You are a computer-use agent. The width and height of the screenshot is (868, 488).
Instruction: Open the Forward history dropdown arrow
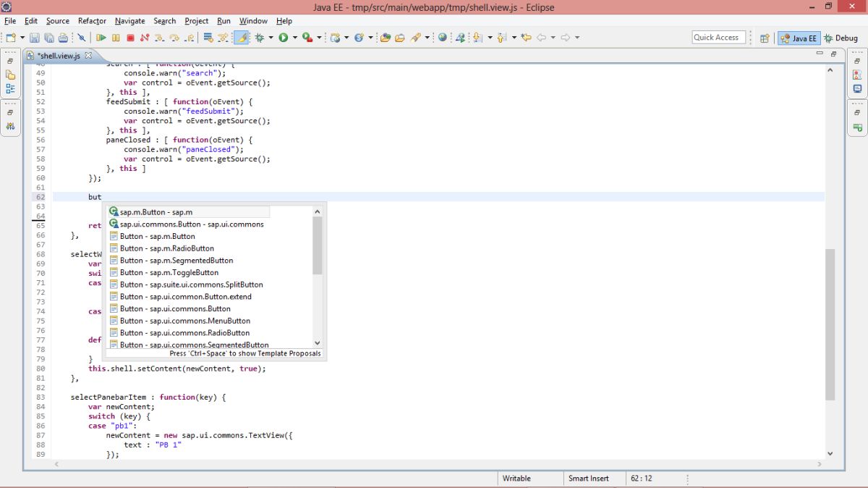click(576, 38)
